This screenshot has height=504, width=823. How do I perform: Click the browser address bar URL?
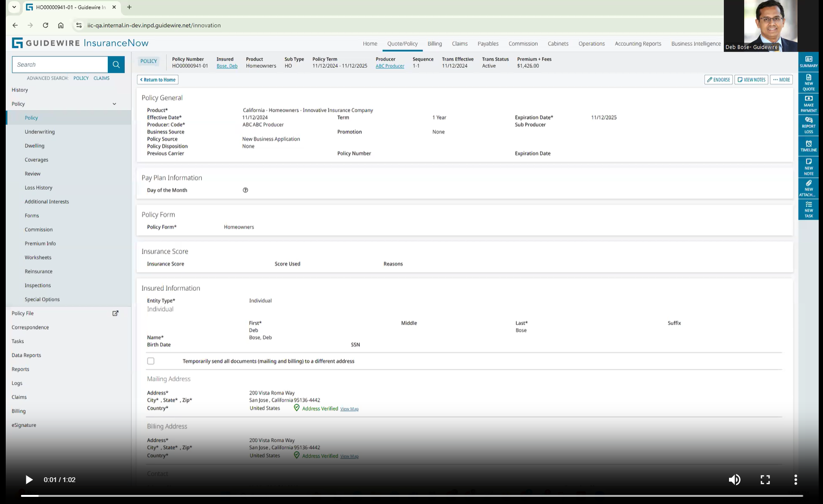click(154, 25)
